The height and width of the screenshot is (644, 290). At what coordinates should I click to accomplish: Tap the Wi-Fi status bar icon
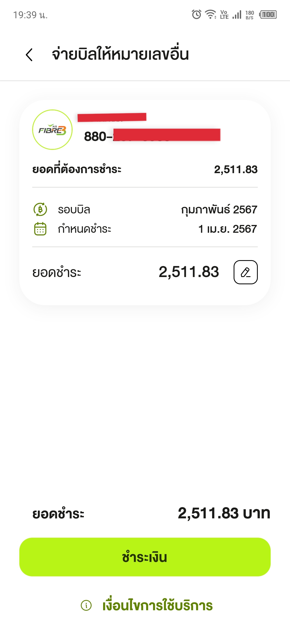[211, 14]
